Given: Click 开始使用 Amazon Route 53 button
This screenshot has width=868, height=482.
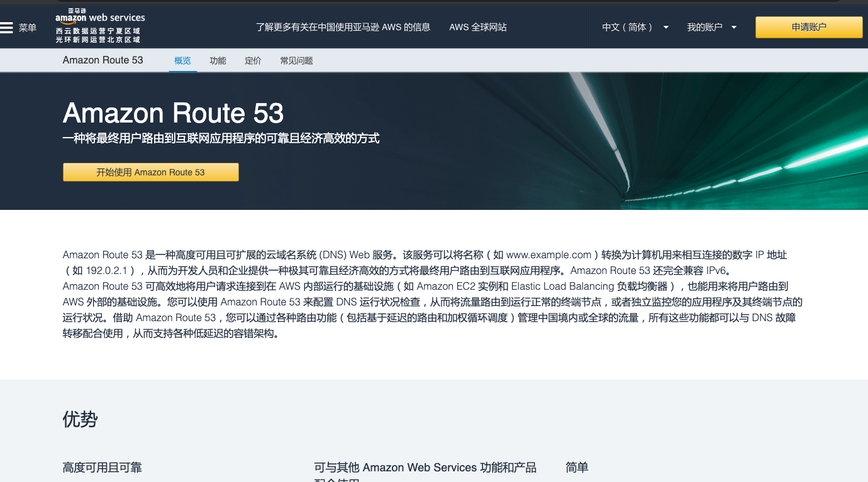Looking at the screenshot, I should pyautogui.click(x=151, y=172).
